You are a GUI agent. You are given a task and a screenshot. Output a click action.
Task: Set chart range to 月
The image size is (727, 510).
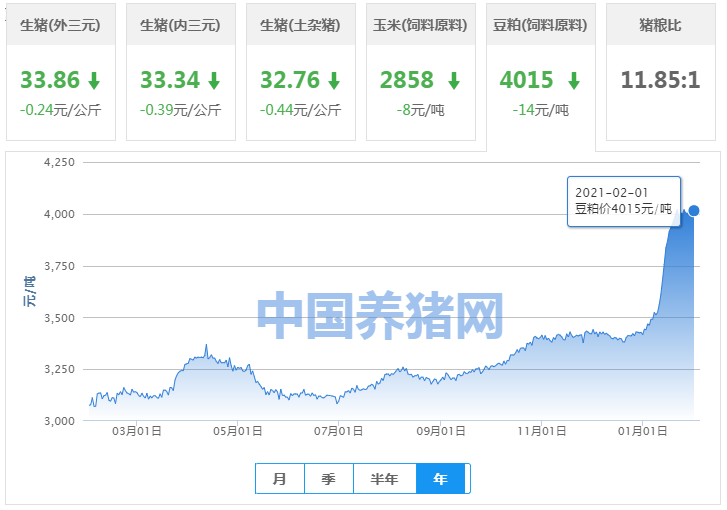click(x=280, y=479)
